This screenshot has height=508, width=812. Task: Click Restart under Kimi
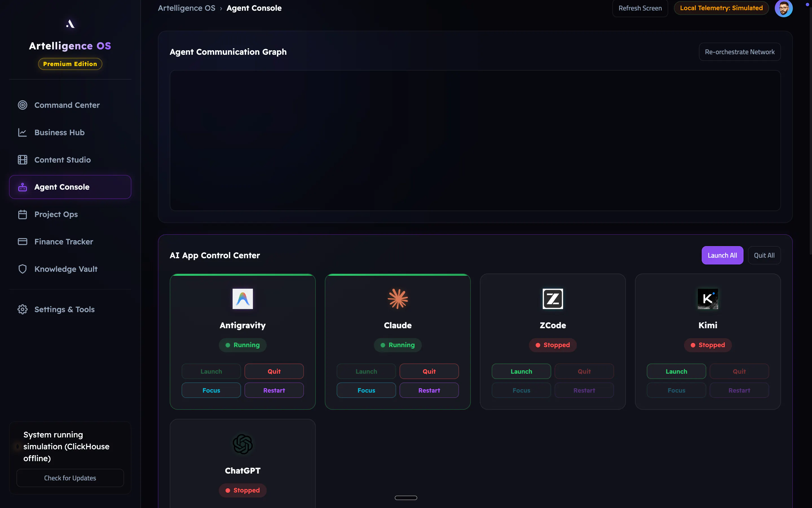pos(739,390)
